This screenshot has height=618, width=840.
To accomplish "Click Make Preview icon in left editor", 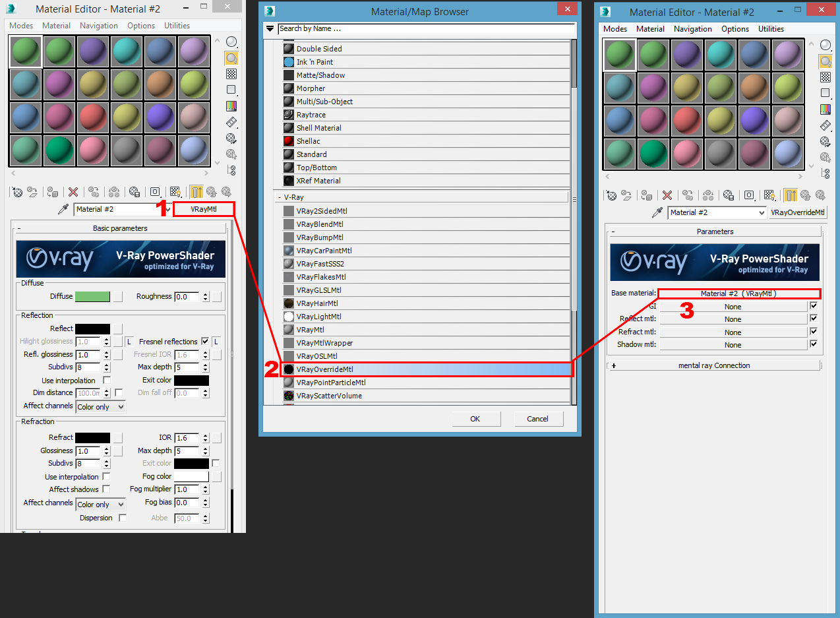I will [x=231, y=122].
